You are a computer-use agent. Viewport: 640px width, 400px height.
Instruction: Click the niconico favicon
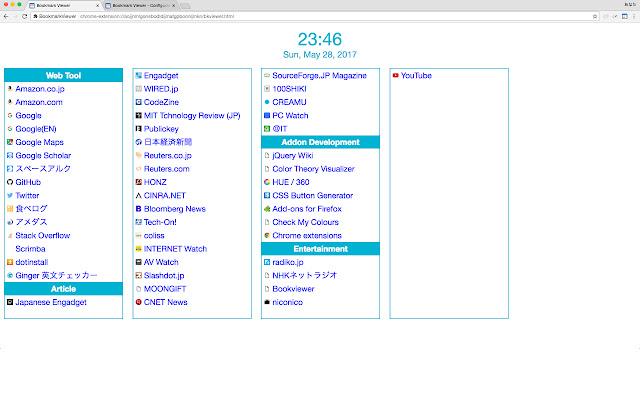[x=267, y=302]
